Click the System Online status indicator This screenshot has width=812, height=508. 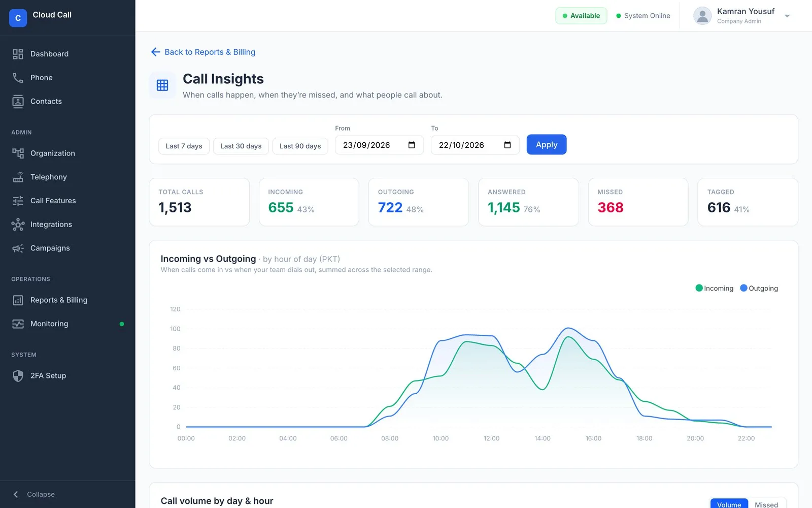point(643,16)
